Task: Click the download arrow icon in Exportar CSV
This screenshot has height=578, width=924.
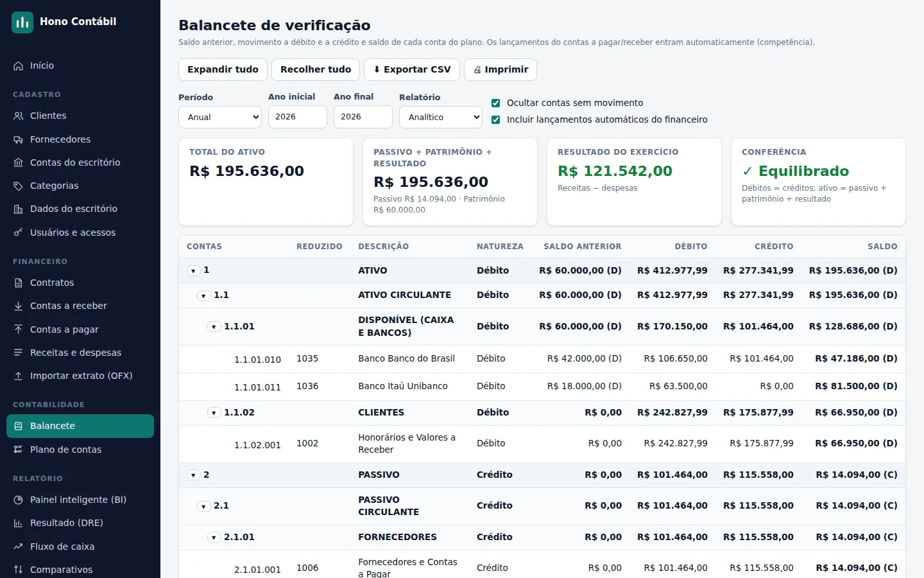Action: (x=377, y=69)
